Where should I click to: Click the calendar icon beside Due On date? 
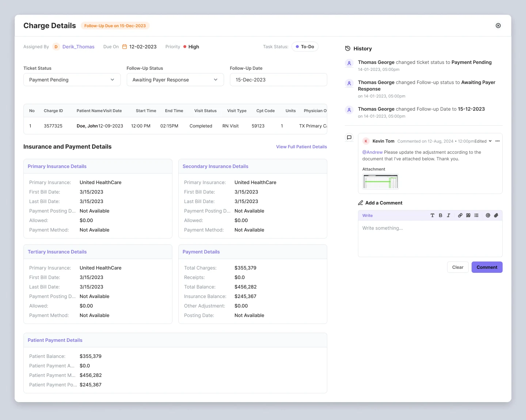pos(125,47)
